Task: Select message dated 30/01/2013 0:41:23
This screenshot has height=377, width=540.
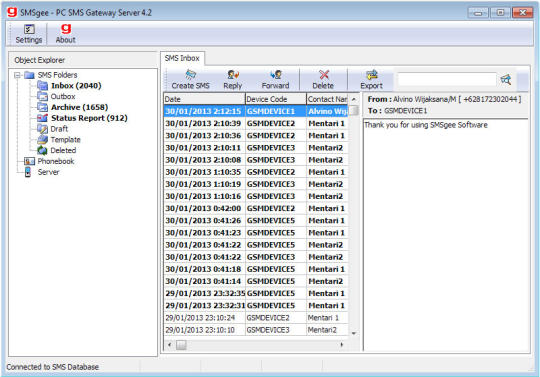Action: coord(256,233)
